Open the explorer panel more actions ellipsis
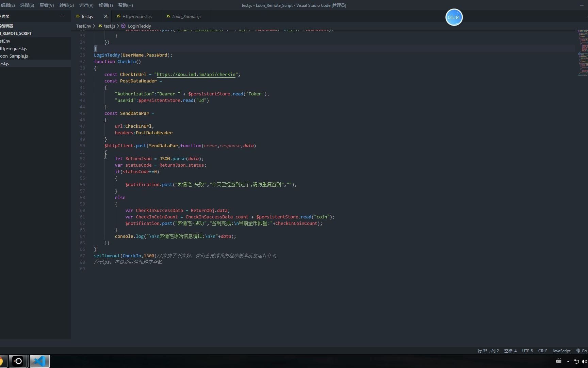The height and width of the screenshot is (368, 588). pyautogui.click(x=62, y=16)
